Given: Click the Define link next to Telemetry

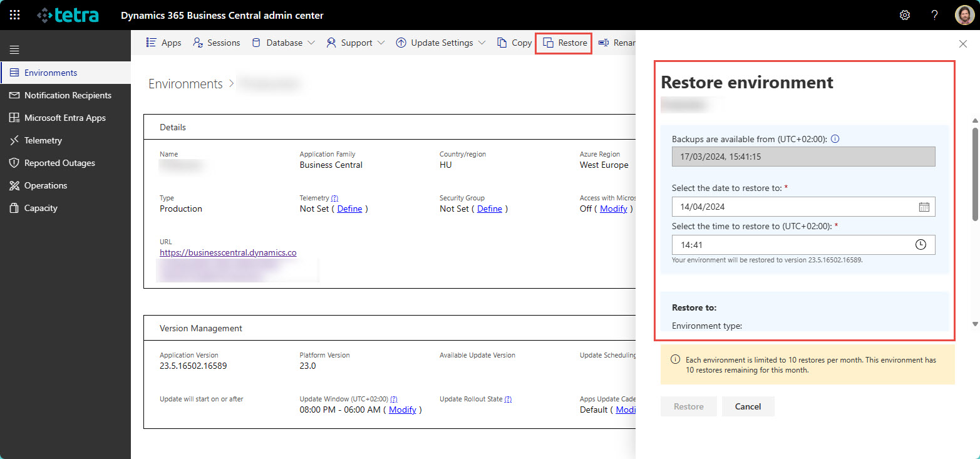Looking at the screenshot, I should [350, 208].
